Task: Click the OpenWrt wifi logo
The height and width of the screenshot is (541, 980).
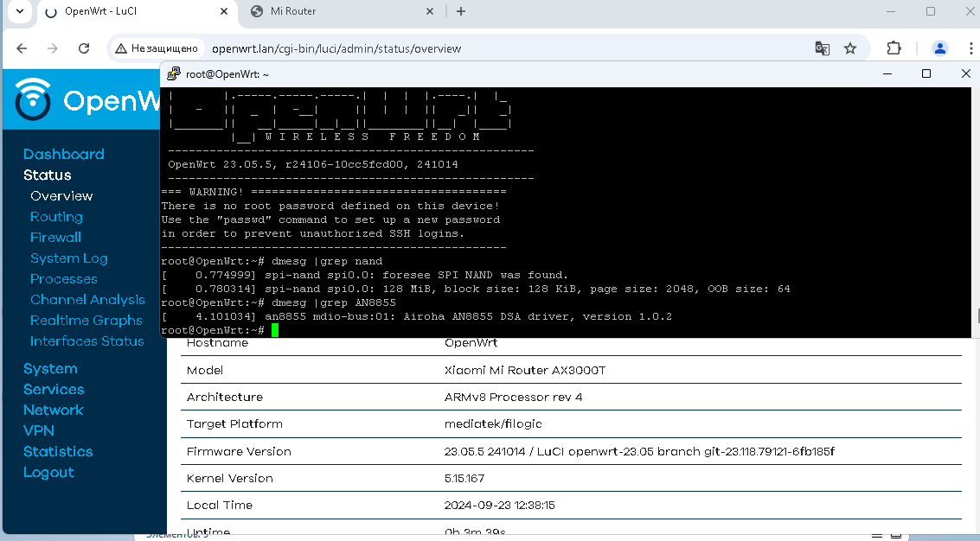Action: (x=33, y=99)
